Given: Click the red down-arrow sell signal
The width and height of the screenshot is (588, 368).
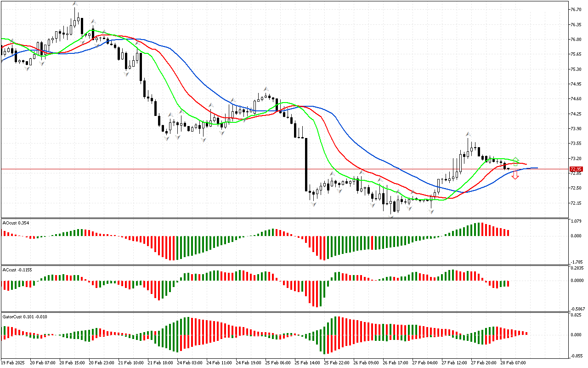Looking at the screenshot, I should [515, 175].
